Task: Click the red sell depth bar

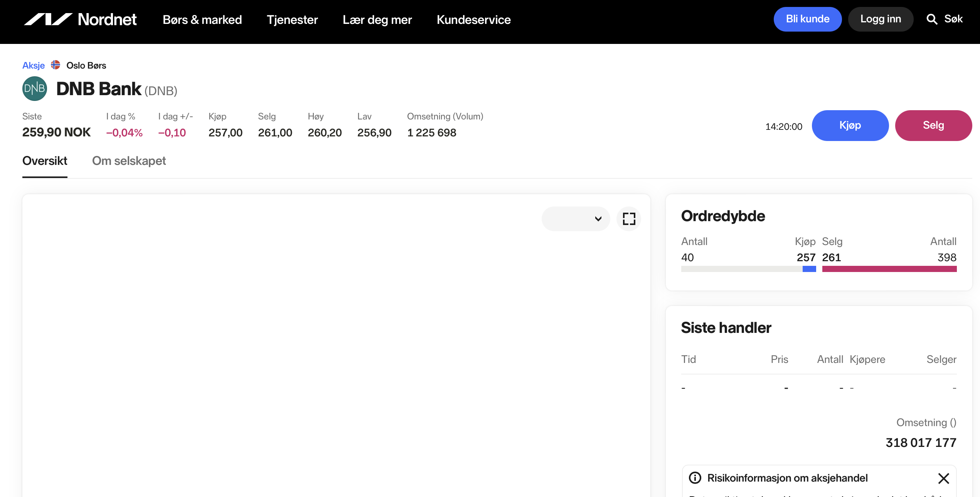Action: pyautogui.click(x=889, y=269)
